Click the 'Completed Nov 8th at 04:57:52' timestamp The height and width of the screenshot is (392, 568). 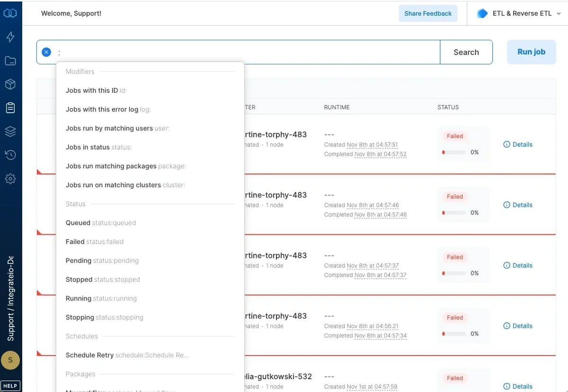click(x=365, y=154)
